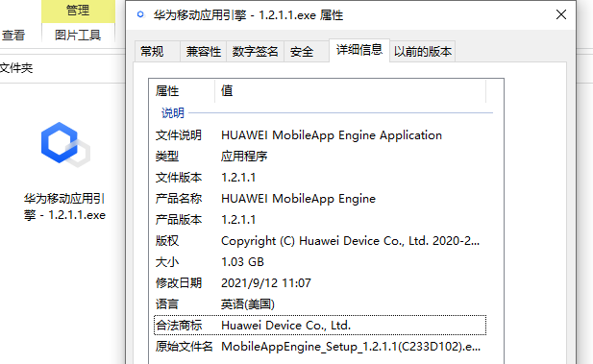The height and width of the screenshot is (364, 593).
Task: Select the 文件版本 row
Action: 320,178
